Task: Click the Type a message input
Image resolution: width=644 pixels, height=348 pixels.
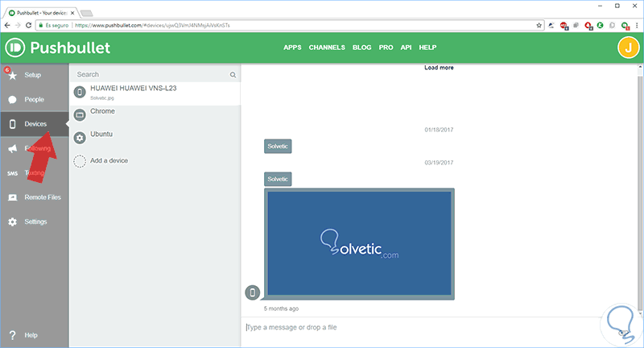Action: 421,327
